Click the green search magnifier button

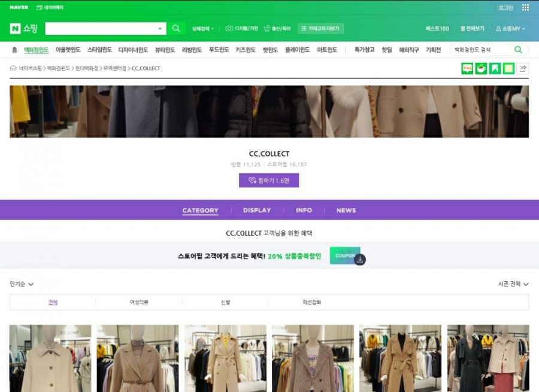(x=176, y=29)
